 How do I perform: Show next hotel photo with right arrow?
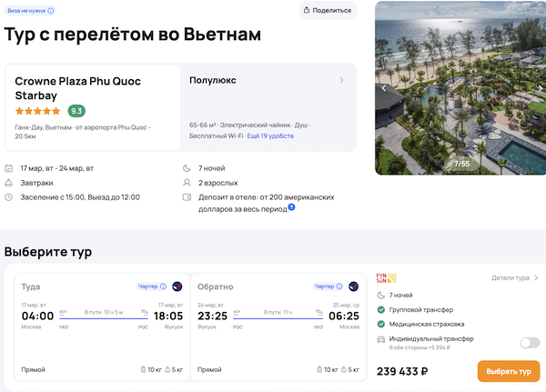pyautogui.click(x=540, y=88)
